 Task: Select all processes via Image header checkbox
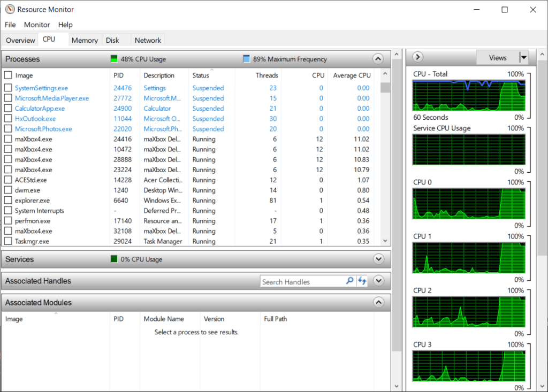(x=8, y=75)
